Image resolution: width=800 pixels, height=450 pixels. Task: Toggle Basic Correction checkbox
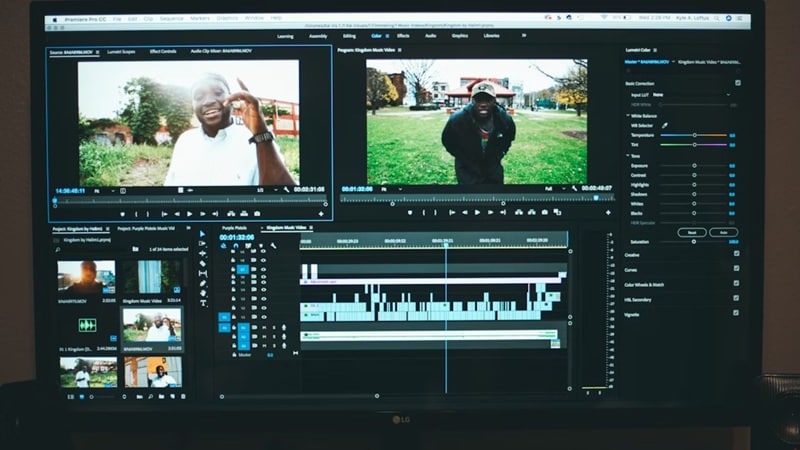pyautogui.click(x=738, y=83)
